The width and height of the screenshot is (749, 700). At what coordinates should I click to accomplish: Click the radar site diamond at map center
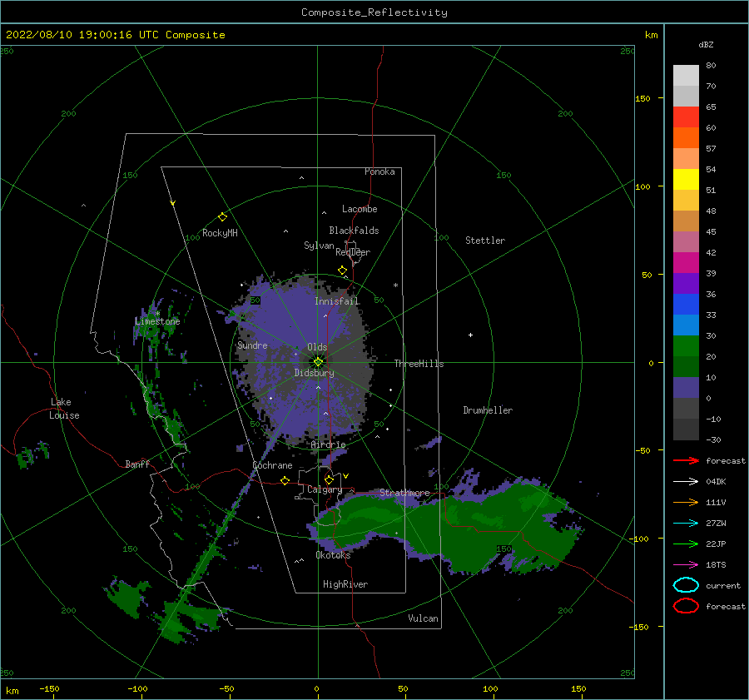[318, 362]
